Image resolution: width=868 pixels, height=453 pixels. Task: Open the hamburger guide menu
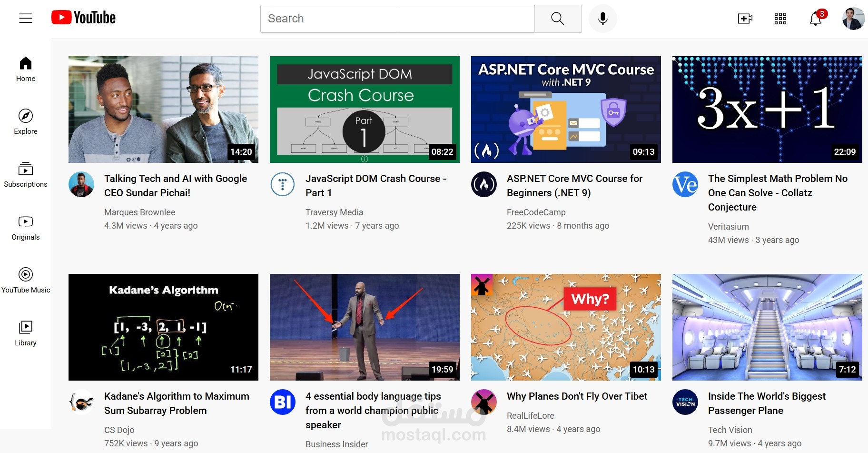point(26,19)
